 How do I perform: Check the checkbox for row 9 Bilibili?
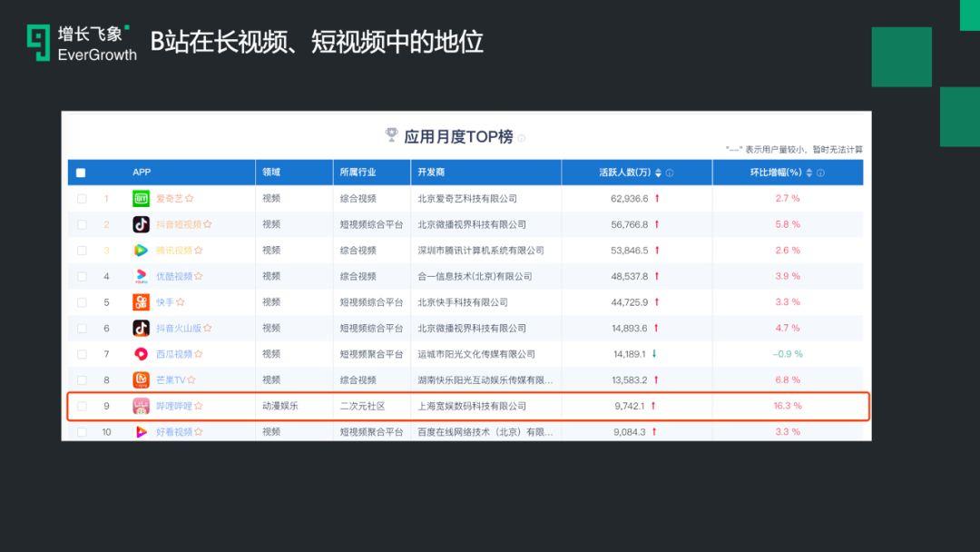(82, 406)
